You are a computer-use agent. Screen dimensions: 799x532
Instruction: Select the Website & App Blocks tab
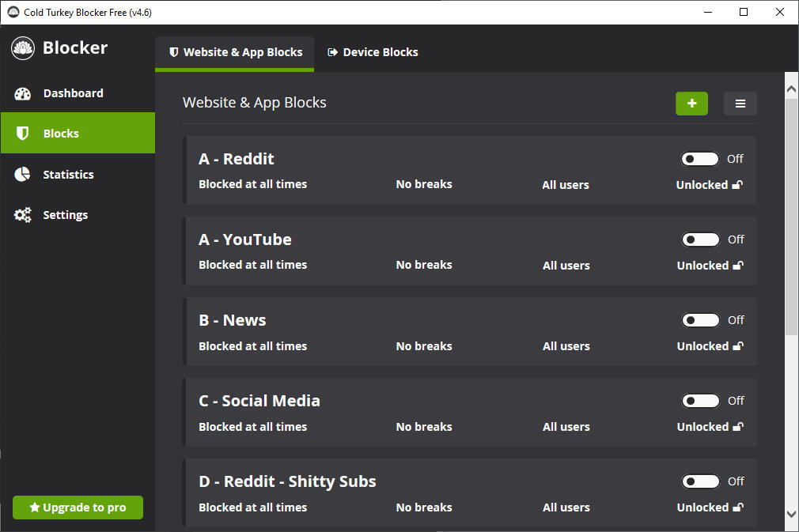click(x=235, y=52)
